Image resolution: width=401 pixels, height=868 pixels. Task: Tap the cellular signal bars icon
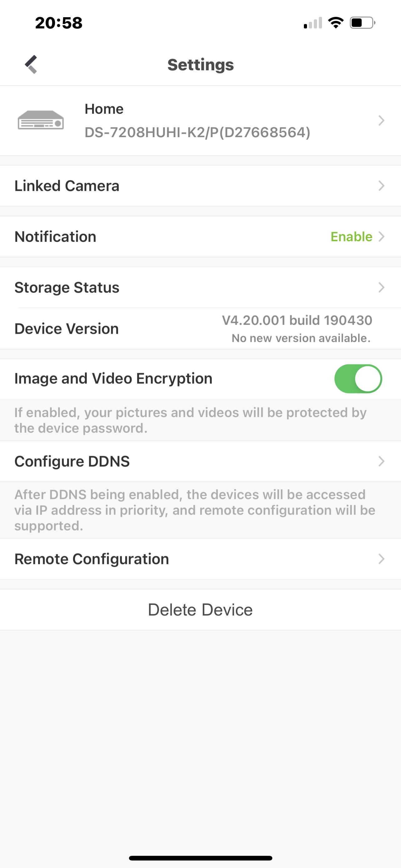tap(313, 23)
